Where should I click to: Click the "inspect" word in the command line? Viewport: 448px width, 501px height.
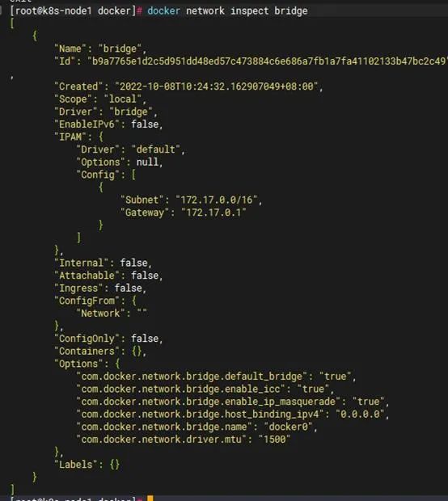coord(249,11)
